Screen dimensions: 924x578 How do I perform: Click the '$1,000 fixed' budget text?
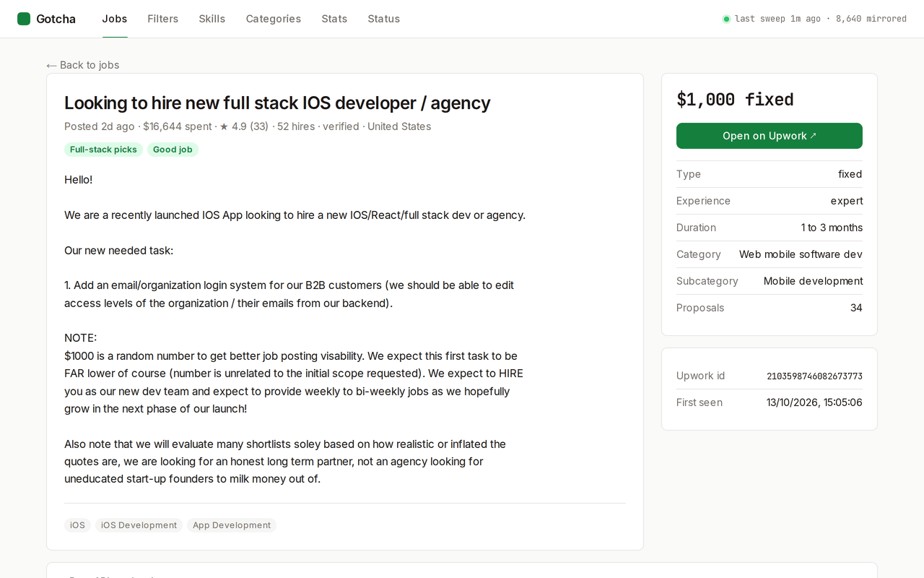(x=735, y=100)
